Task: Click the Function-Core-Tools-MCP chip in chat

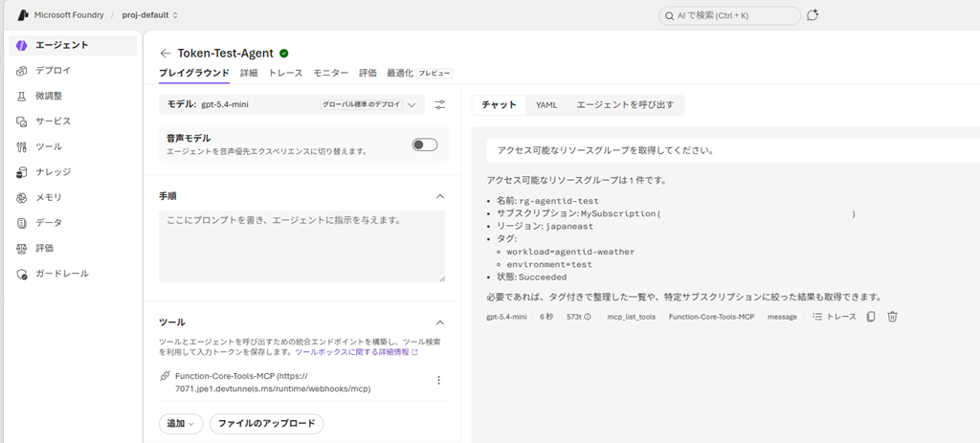Action: (711, 317)
